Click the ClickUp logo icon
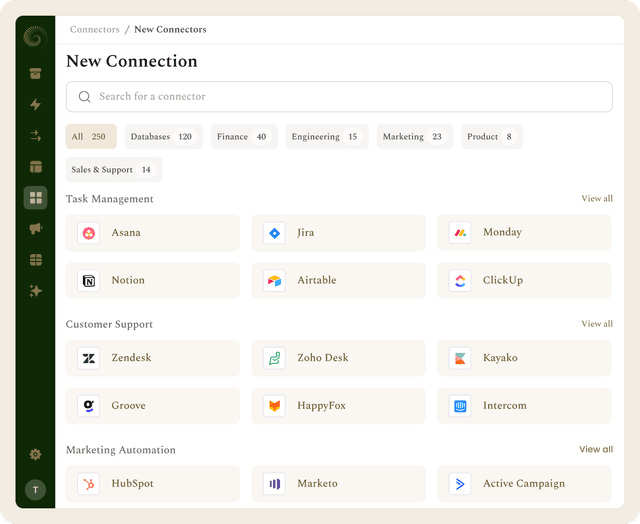The image size is (640, 524). click(x=460, y=281)
